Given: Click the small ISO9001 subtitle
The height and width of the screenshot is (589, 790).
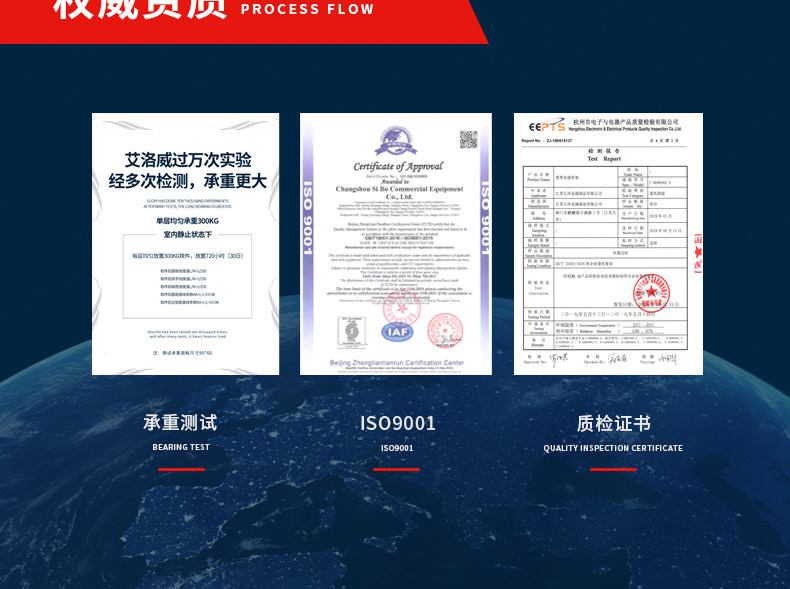Looking at the screenshot, I should [x=397, y=448].
